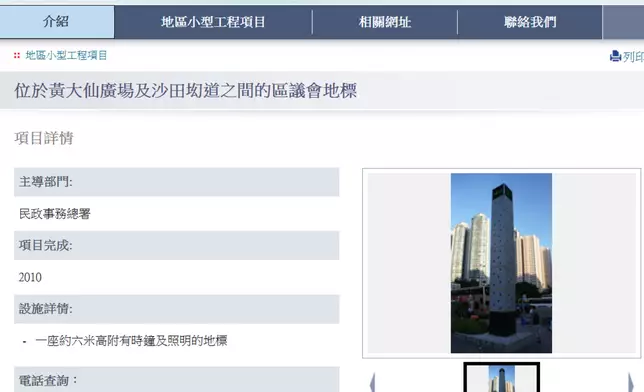Select the 項目詳情 heading

(x=44, y=138)
